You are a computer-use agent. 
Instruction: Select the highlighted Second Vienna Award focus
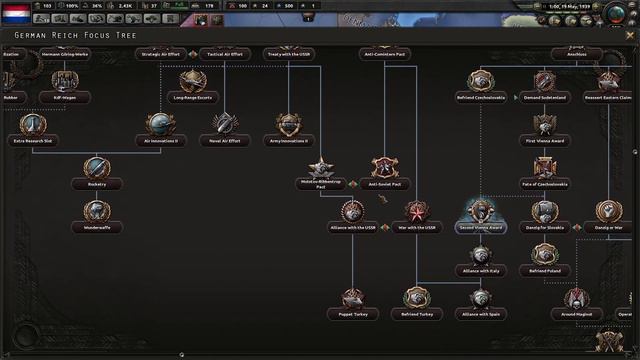[x=481, y=216]
